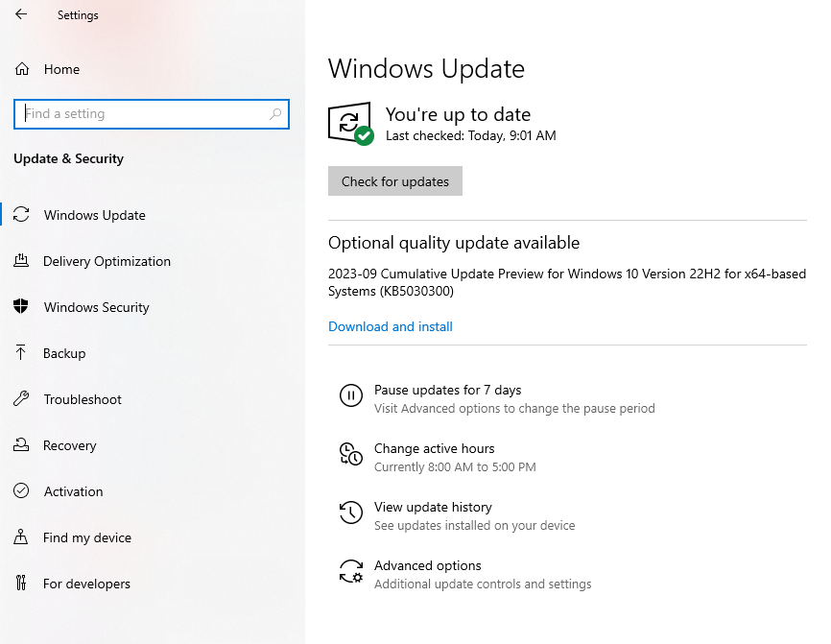Click the Troubleshoot wrench icon
The image size is (831, 644).
[x=21, y=398]
